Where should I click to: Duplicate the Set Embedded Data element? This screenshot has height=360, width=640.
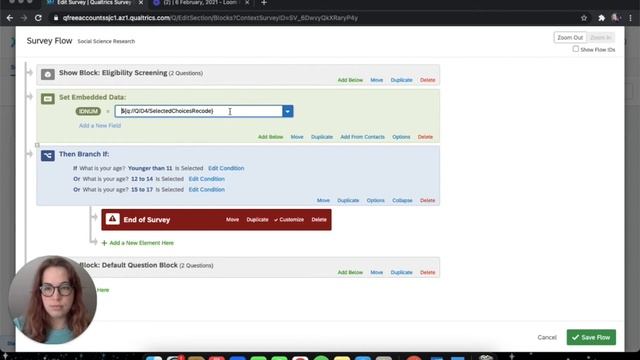tap(322, 137)
